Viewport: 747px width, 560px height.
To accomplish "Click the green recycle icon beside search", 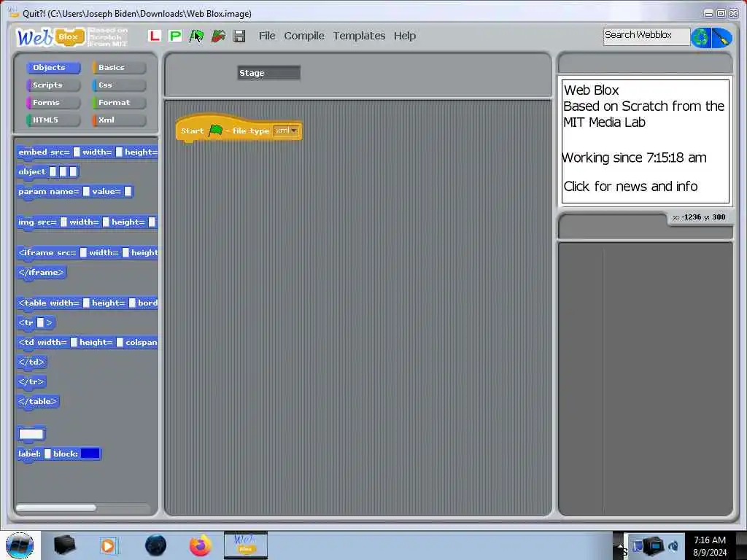I will [x=701, y=38].
